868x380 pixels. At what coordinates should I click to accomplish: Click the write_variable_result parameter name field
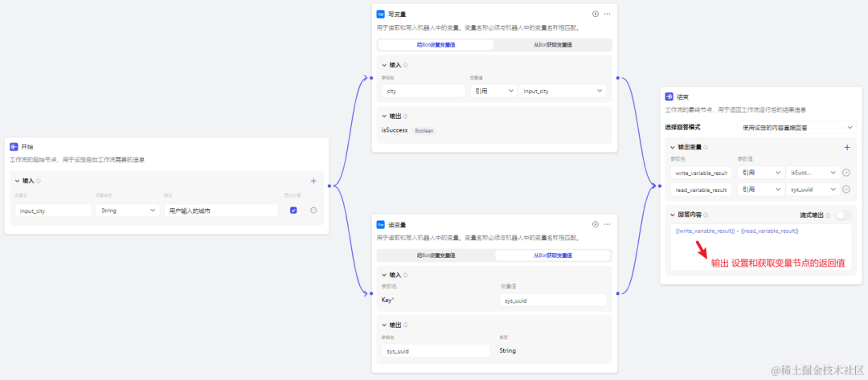click(x=701, y=173)
